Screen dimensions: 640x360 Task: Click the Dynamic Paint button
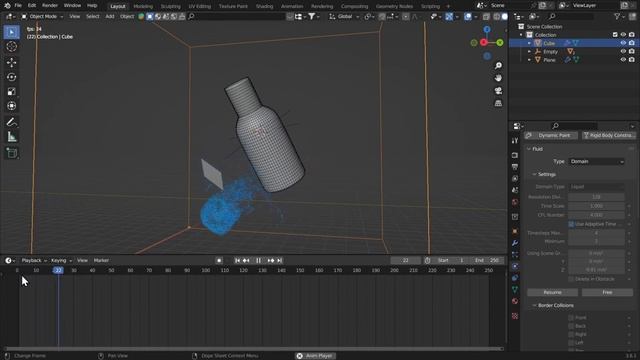(x=551, y=136)
